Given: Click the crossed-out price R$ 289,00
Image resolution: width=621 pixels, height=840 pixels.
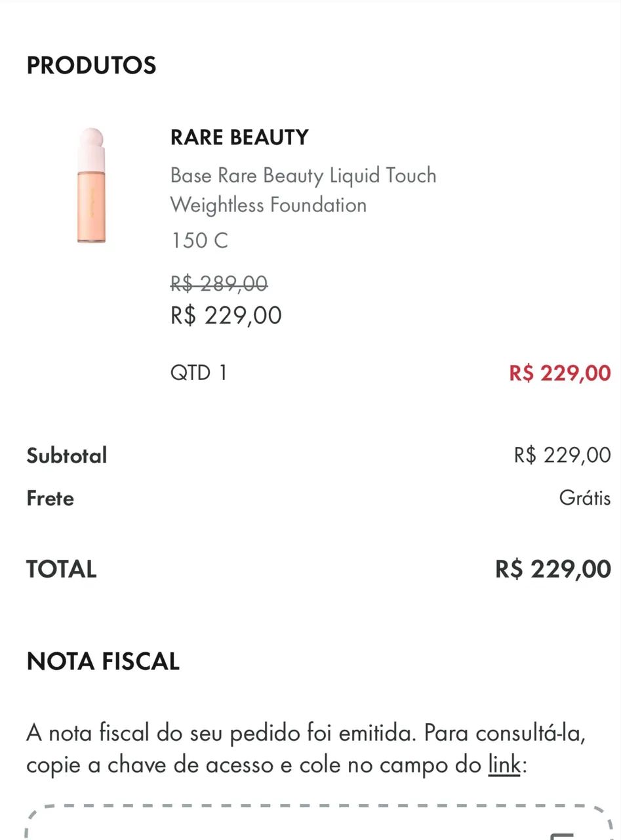Looking at the screenshot, I should (x=219, y=283).
